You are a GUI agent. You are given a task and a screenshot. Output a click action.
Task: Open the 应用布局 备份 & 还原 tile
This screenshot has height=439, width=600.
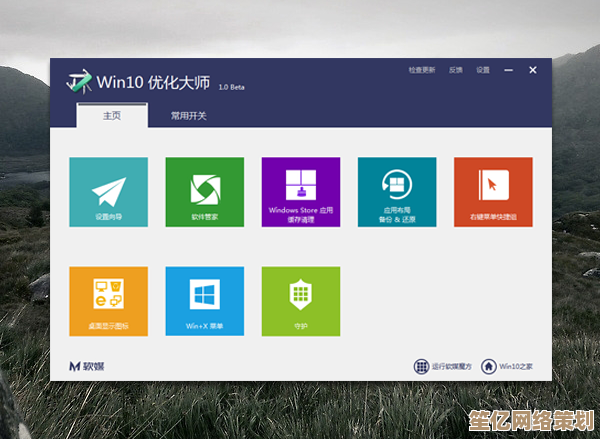[397, 192]
